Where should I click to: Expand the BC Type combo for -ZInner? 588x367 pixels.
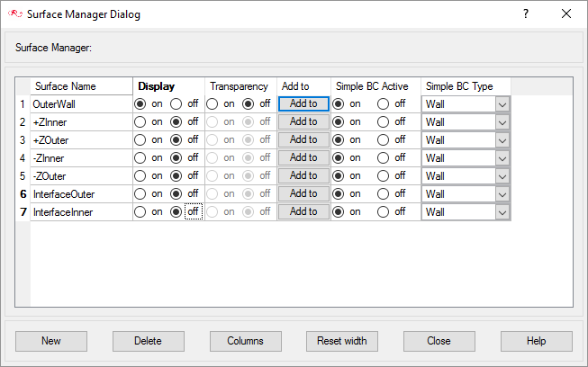502,157
